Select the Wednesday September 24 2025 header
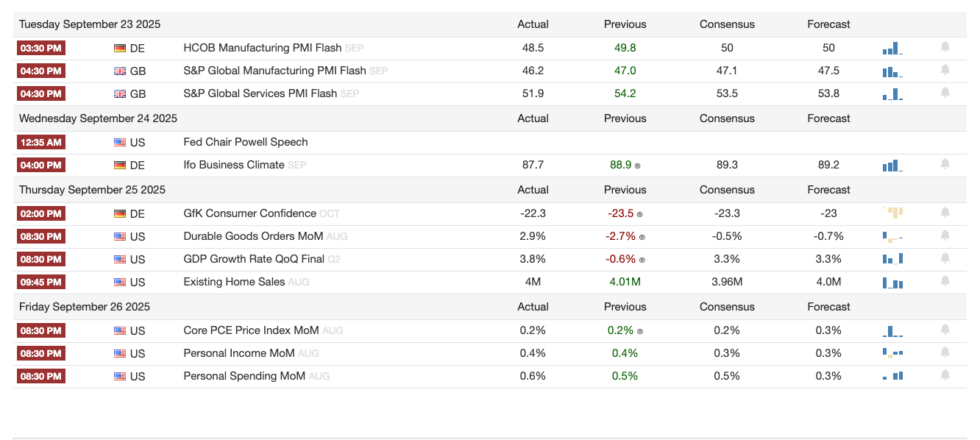This screenshot has width=980, height=440. (98, 118)
